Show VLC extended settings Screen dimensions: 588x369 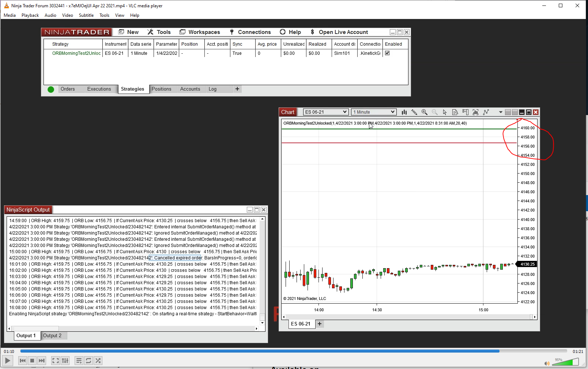point(65,361)
